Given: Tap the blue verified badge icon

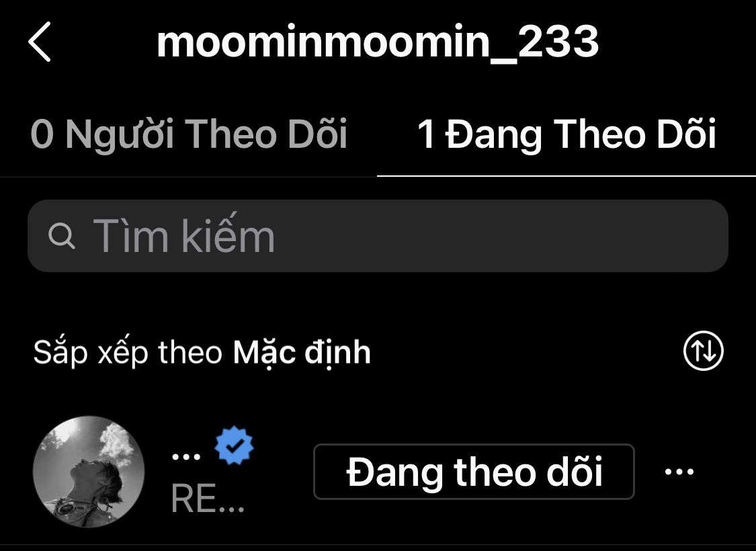Looking at the screenshot, I should [x=234, y=446].
